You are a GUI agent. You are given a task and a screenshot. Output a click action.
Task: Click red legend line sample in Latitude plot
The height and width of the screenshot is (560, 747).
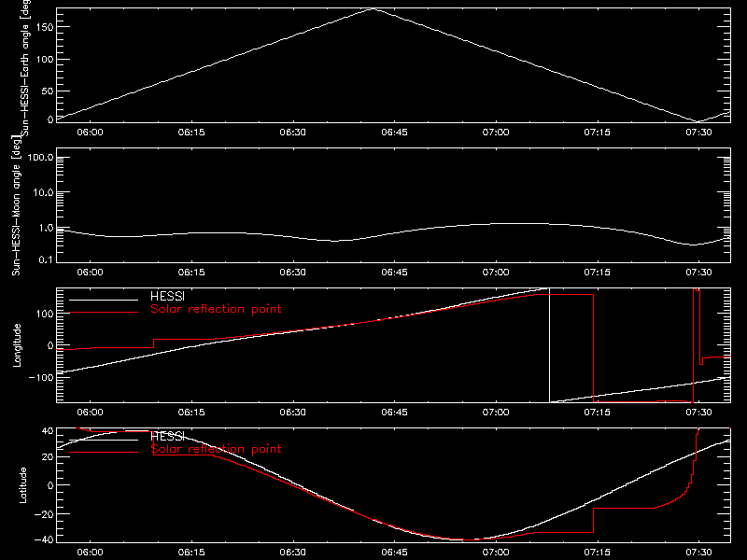pos(104,452)
